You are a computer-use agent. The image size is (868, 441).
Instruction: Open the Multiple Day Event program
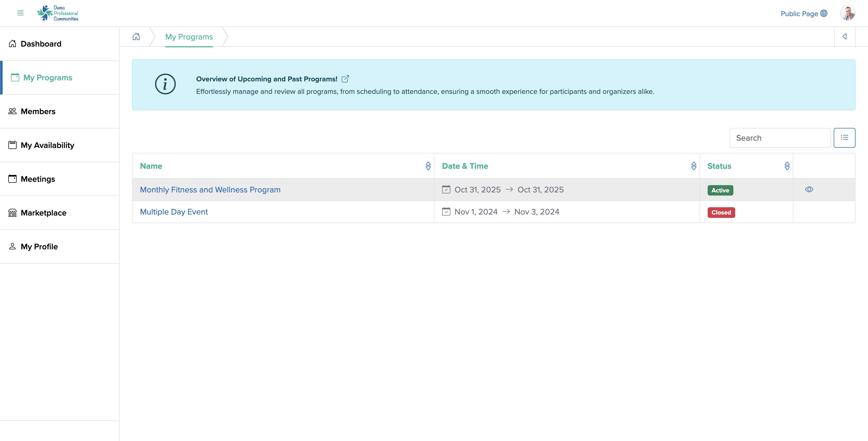click(x=174, y=211)
